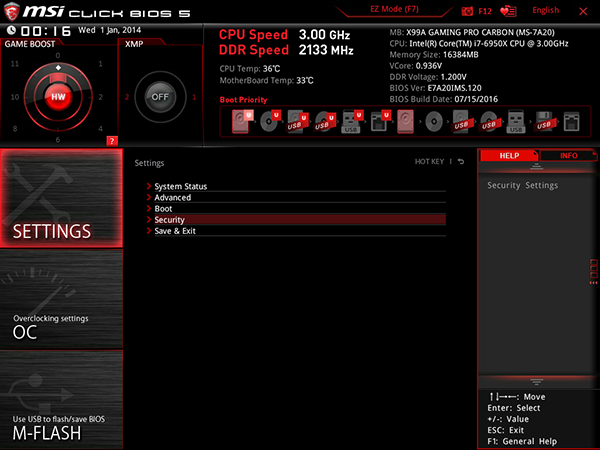Toggle the GAME BOOST HW knob

(x=58, y=97)
